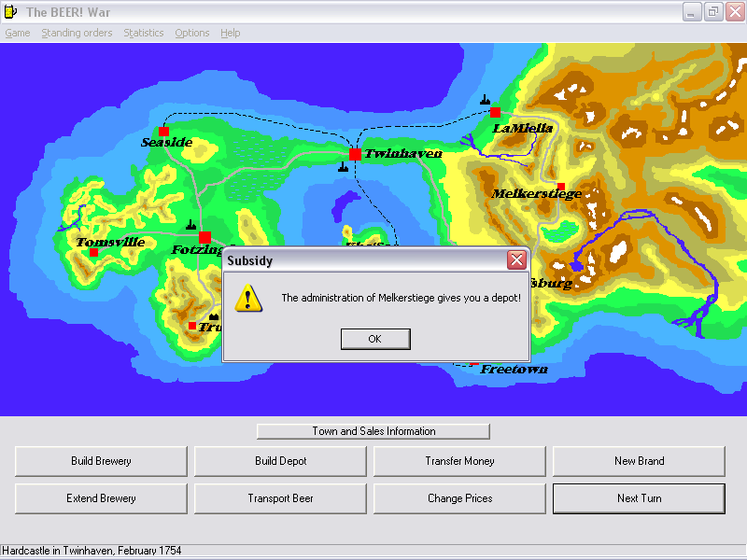Select the red Twinhaven town marker
This screenshot has width=747, height=560.
click(x=355, y=154)
